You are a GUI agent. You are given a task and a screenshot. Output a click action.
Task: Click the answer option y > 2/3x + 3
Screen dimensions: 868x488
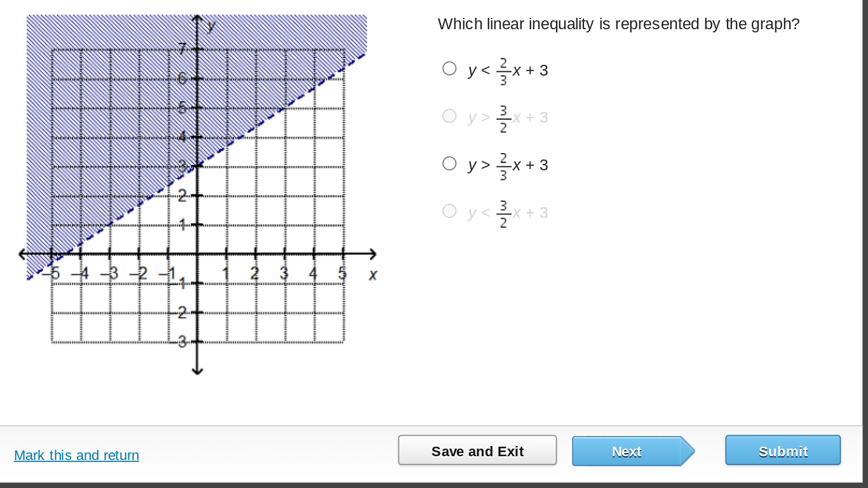coord(506,164)
